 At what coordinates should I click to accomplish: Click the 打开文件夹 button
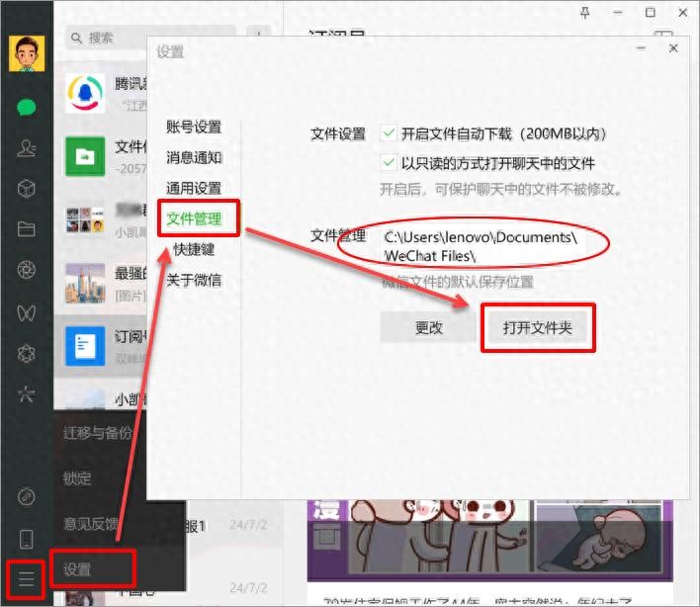click(x=537, y=327)
